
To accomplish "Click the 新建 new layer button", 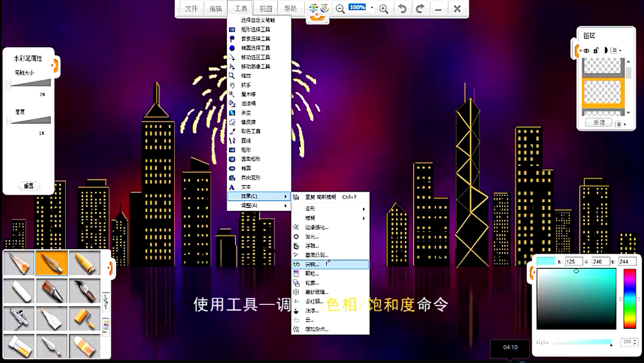I will [599, 123].
